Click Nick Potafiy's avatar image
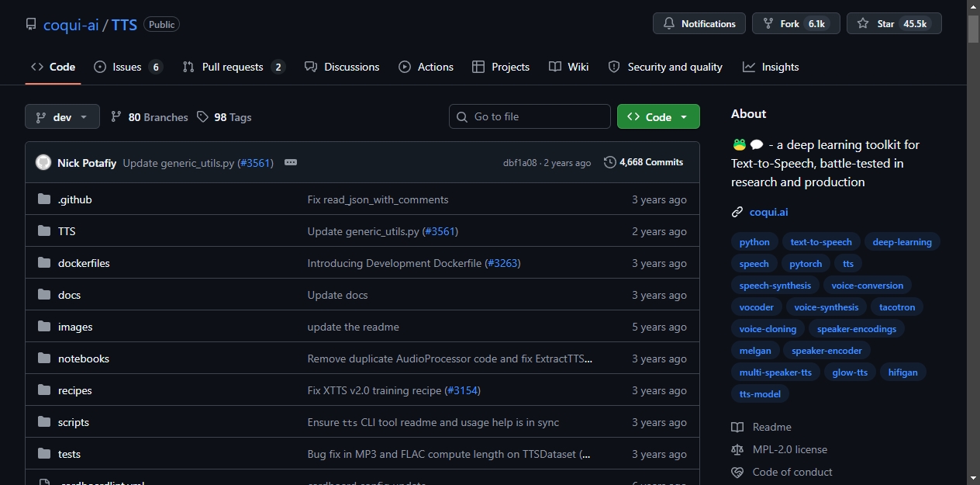The image size is (980, 485). [x=43, y=162]
